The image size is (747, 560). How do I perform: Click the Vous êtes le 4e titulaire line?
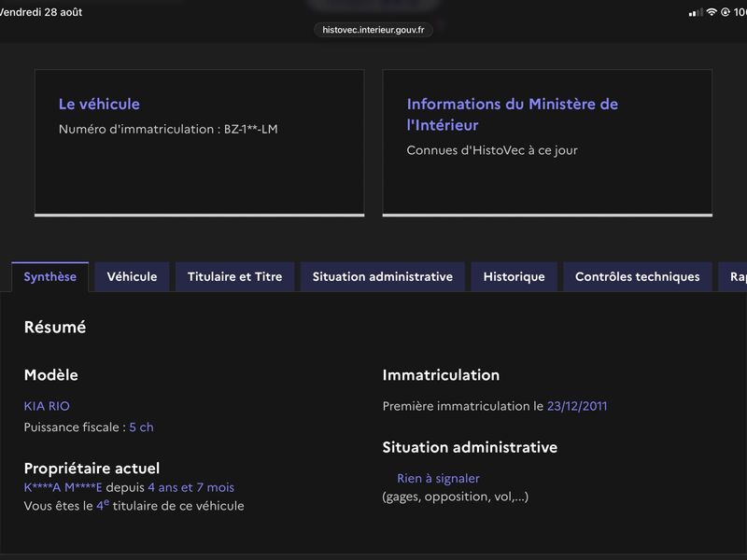[134, 505]
